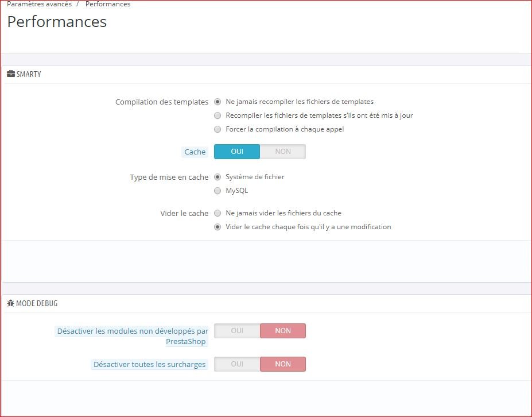The height and width of the screenshot is (417, 532).
Task: Select 'Ne jamais recompiler les fichiers de templates'
Action: coord(218,102)
